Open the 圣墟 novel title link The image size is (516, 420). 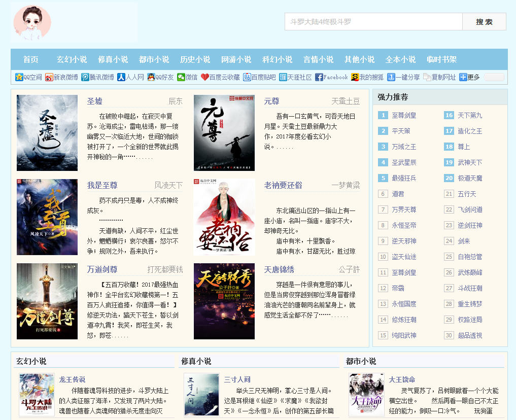94,101
